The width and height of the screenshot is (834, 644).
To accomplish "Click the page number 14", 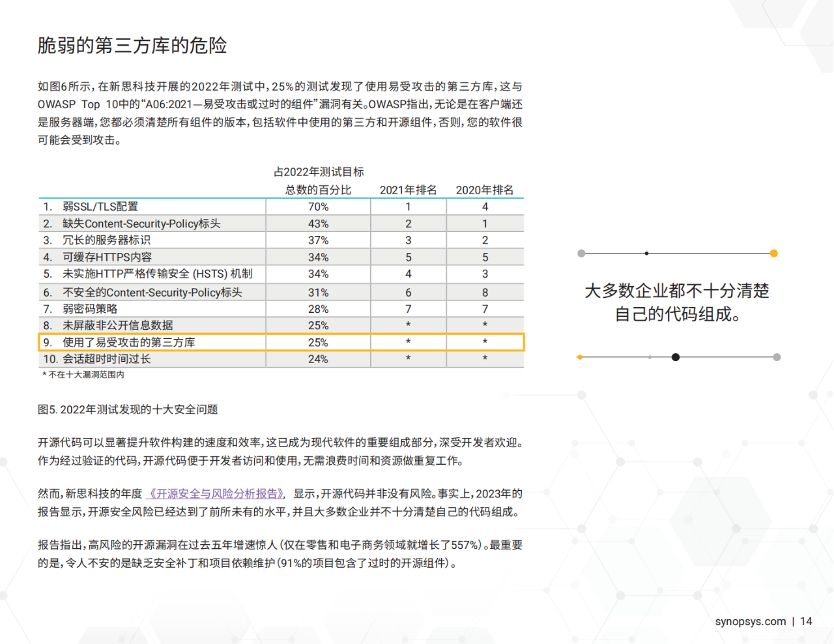I will pyautogui.click(x=806, y=621).
